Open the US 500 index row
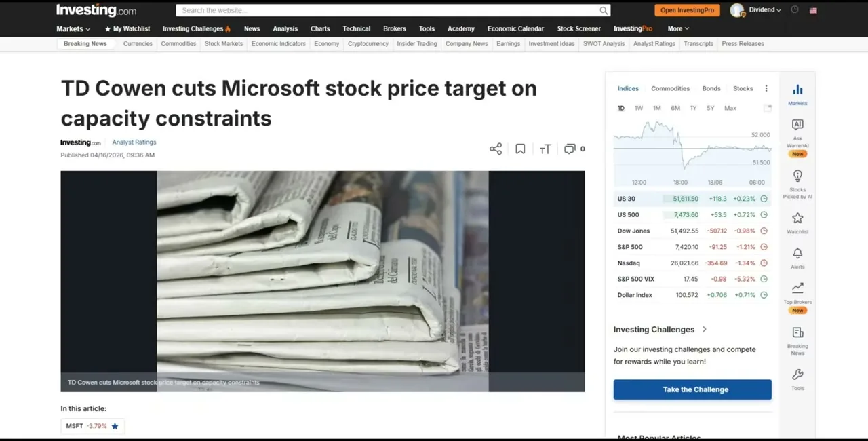 [692, 215]
